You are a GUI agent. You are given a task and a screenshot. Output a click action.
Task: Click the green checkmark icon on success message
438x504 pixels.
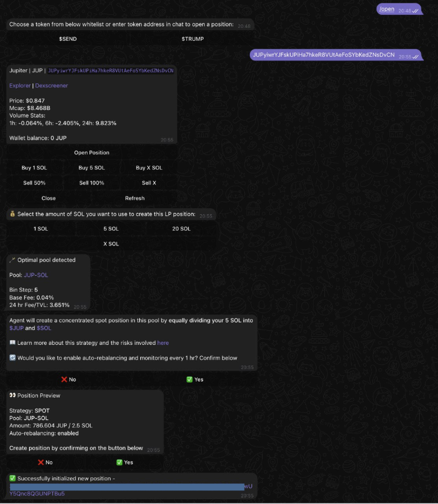12,479
